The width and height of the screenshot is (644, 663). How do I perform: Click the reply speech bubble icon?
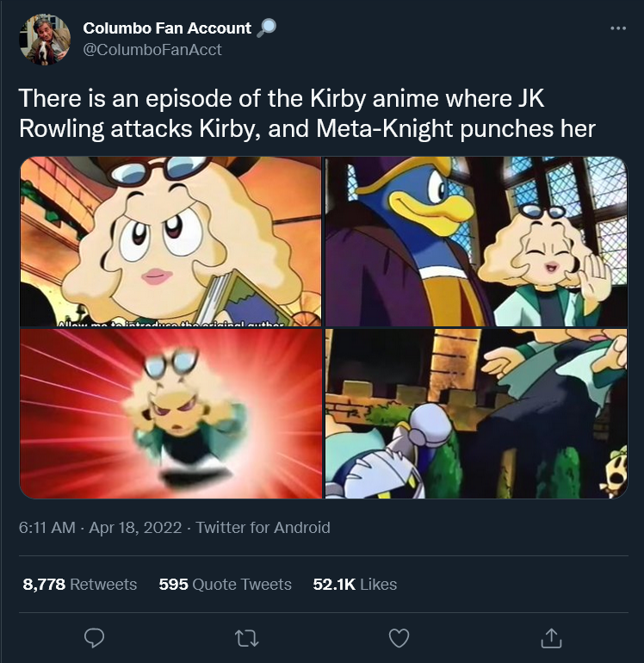coord(94,638)
